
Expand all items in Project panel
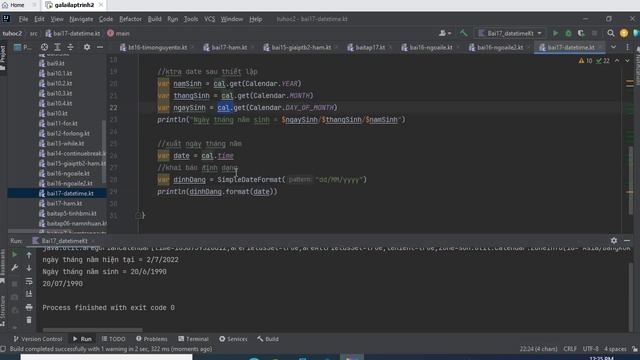pos(58,47)
